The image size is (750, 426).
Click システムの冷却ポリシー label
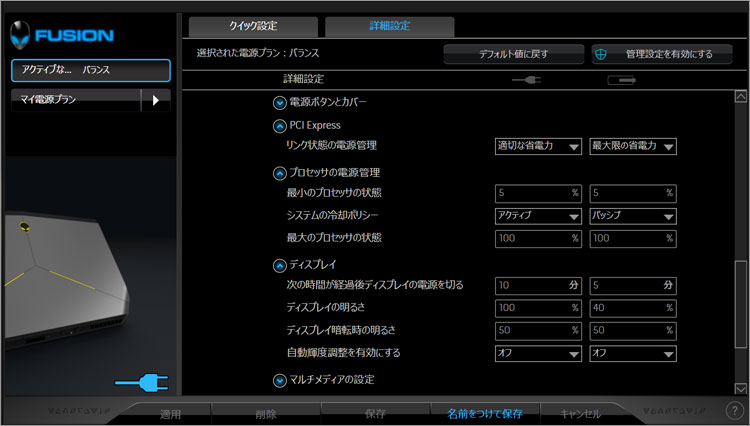pos(332,216)
